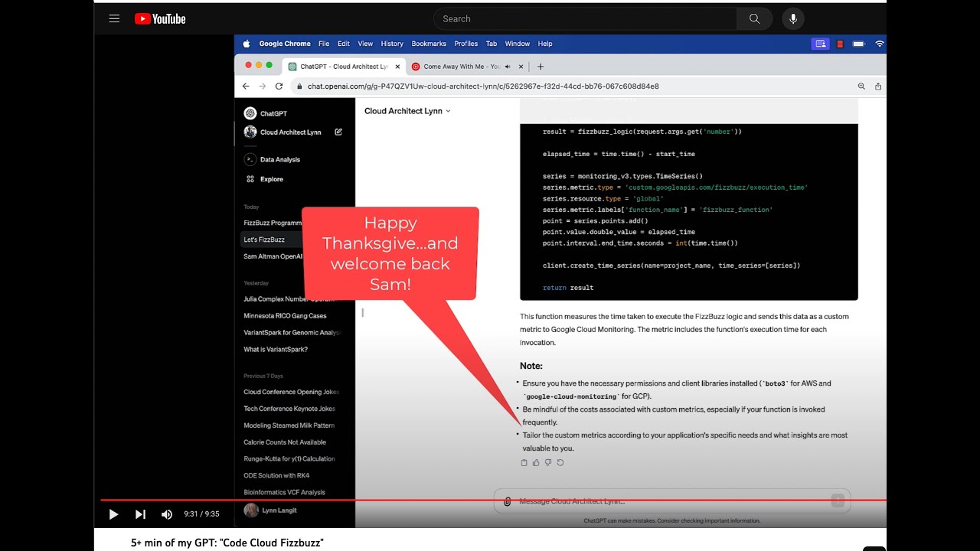Open the File menu
Image resolution: width=980 pixels, height=551 pixels.
324,44
